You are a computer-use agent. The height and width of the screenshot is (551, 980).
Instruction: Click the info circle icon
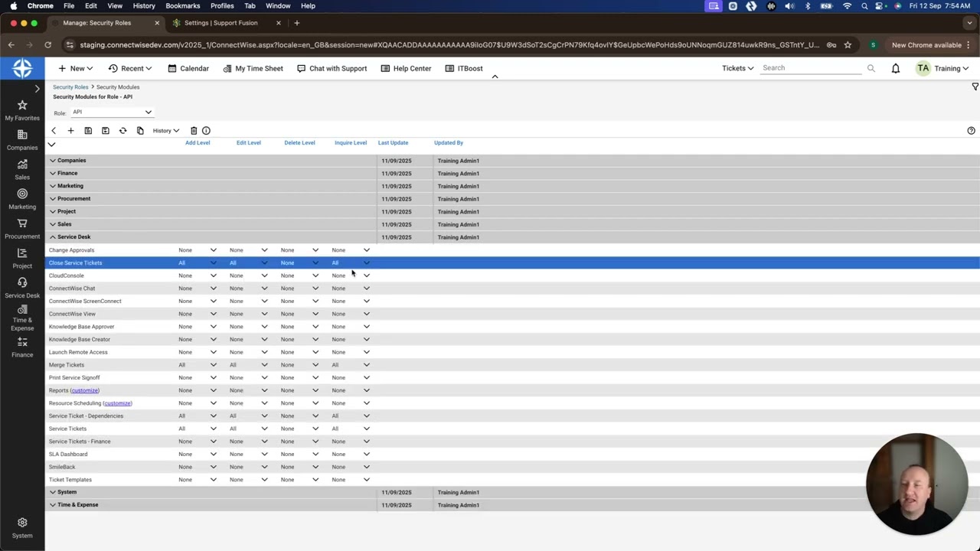[206, 131]
